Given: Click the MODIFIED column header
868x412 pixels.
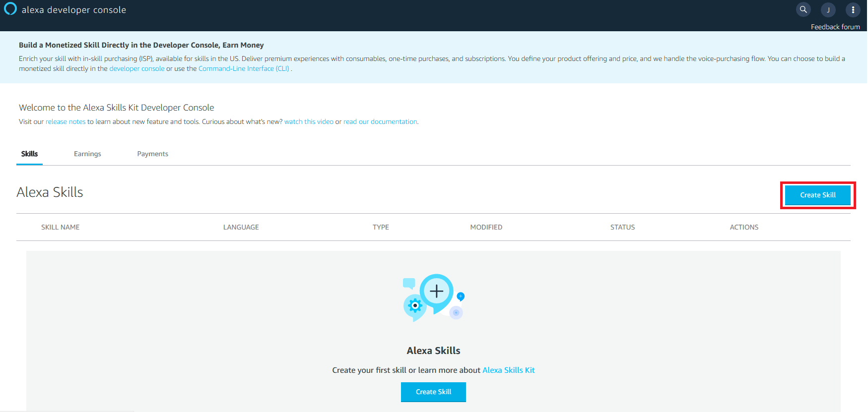Looking at the screenshot, I should tap(486, 227).
